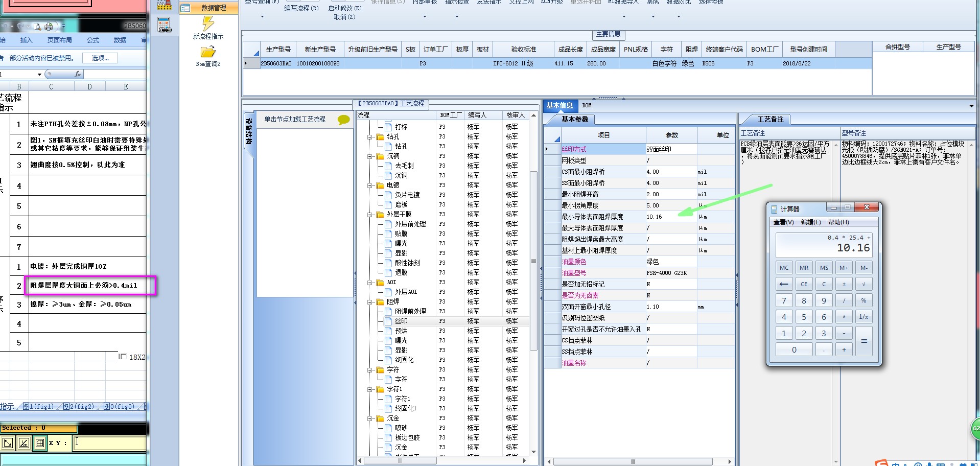Click the 启动修改(E) toolbar item
This screenshot has height=466, width=980.
[345, 8]
